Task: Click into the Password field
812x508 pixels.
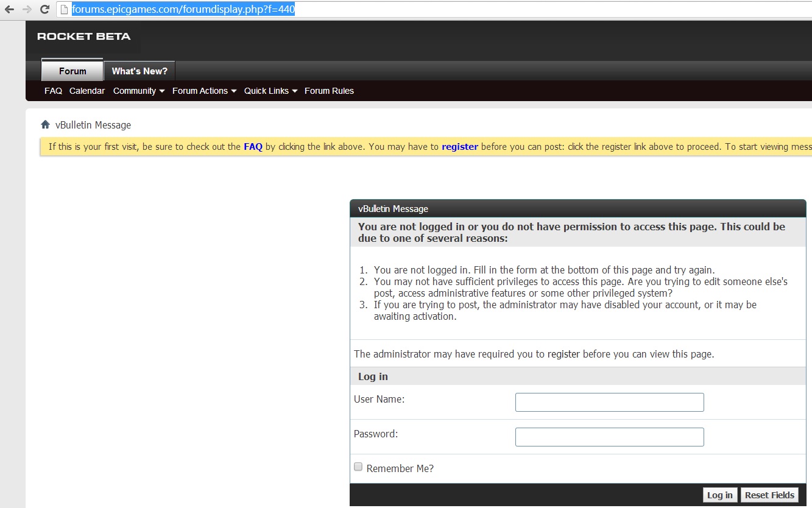Action: [x=609, y=437]
